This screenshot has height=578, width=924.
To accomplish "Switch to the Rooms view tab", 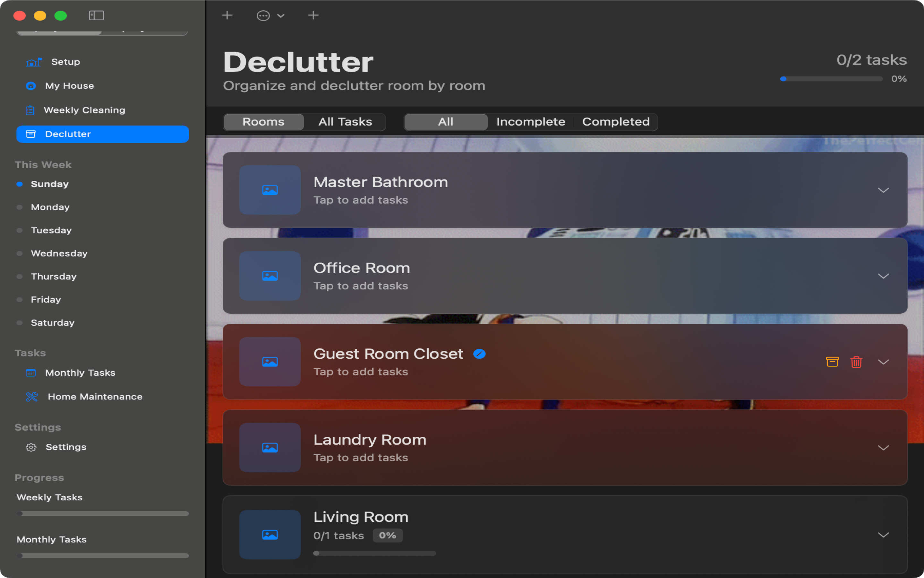I will click(263, 122).
